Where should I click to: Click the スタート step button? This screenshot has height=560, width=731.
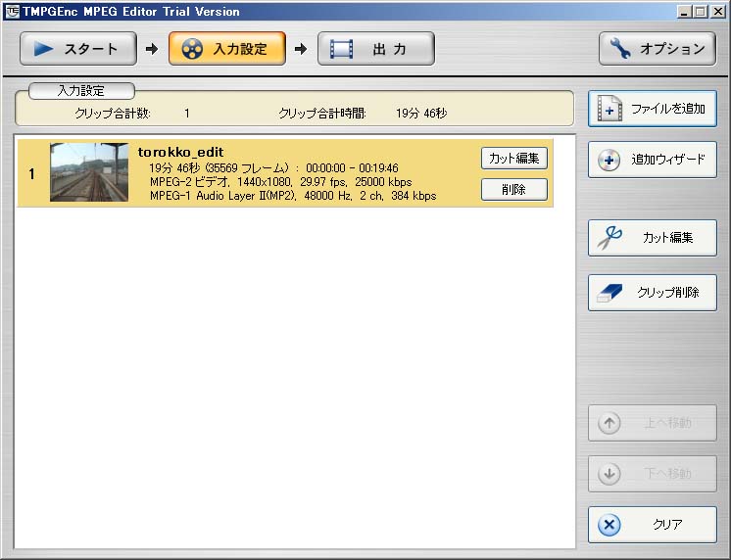(x=78, y=48)
